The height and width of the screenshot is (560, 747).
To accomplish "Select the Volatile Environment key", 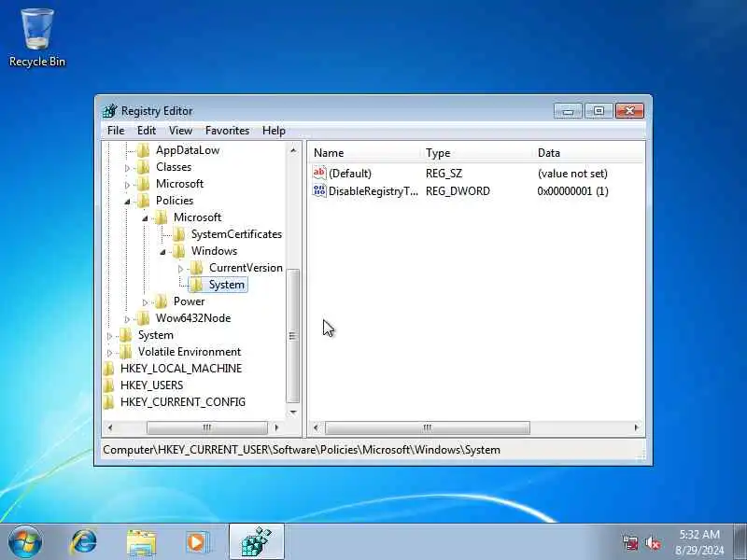I will pos(190,352).
